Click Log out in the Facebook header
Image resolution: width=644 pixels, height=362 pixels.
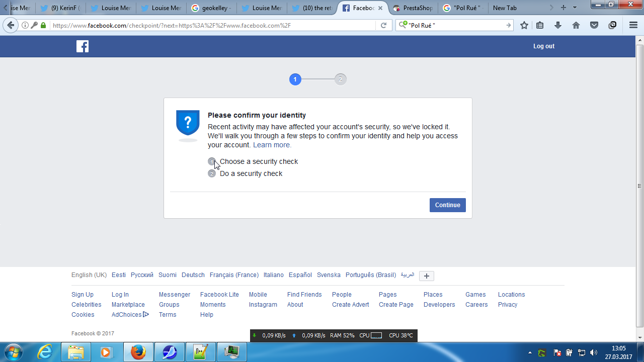544,46
